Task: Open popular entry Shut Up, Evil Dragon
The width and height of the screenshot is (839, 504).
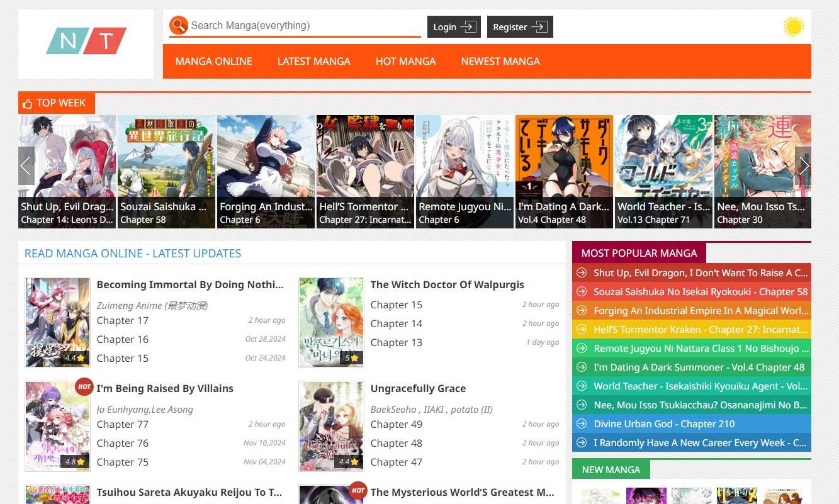Action: point(701,273)
